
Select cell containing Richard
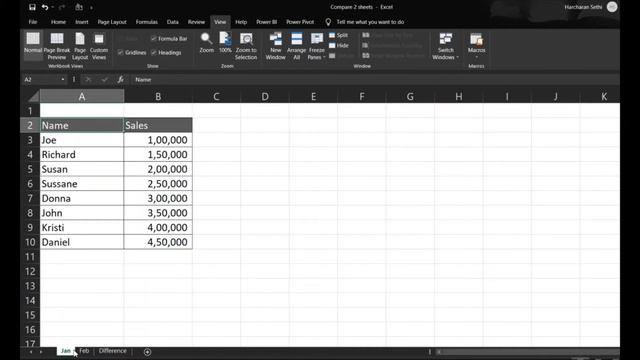click(82, 155)
